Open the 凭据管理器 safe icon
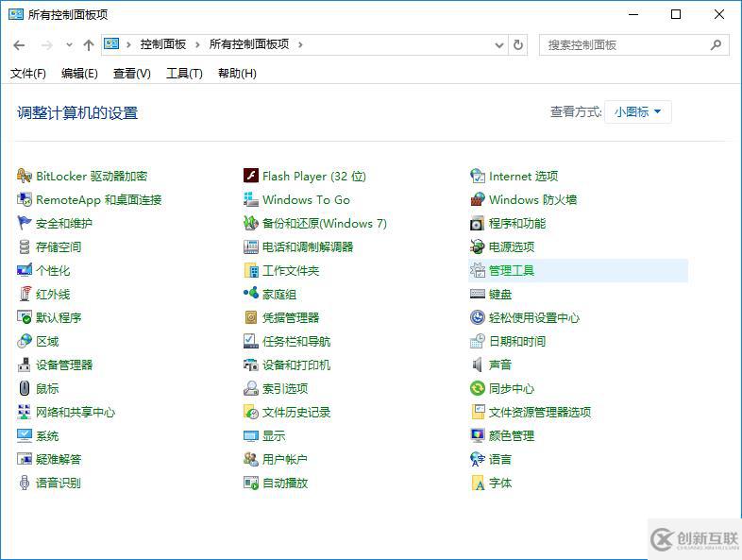Image resolution: width=742 pixels, height=560 pixels. tap(251, 317)
